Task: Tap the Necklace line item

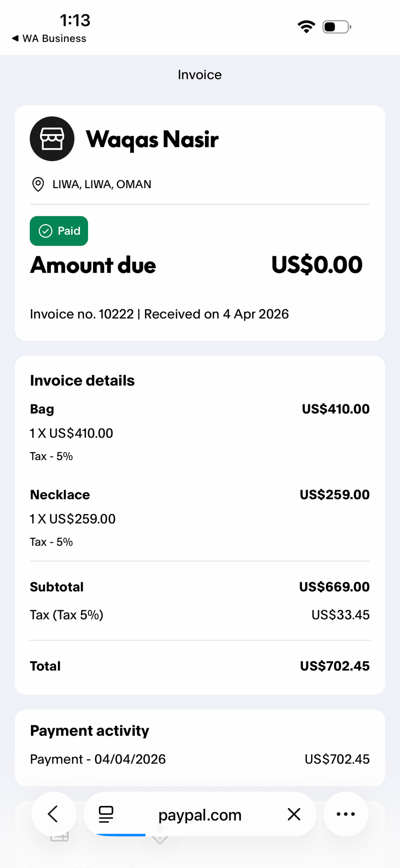Action: [x=200, y=518]
